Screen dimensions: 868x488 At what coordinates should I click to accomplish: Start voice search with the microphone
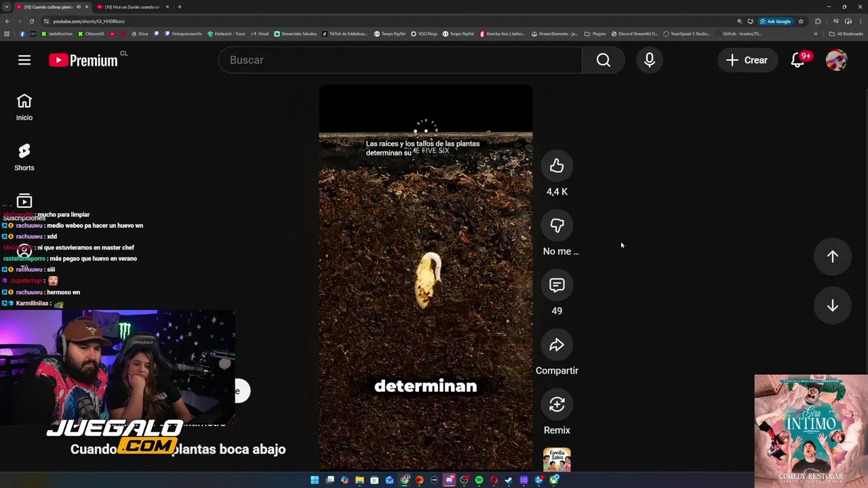tap(650, 60)
